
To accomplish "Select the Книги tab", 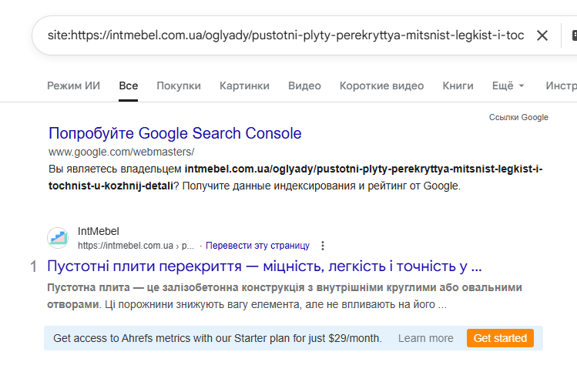I will tap(458, 85).
